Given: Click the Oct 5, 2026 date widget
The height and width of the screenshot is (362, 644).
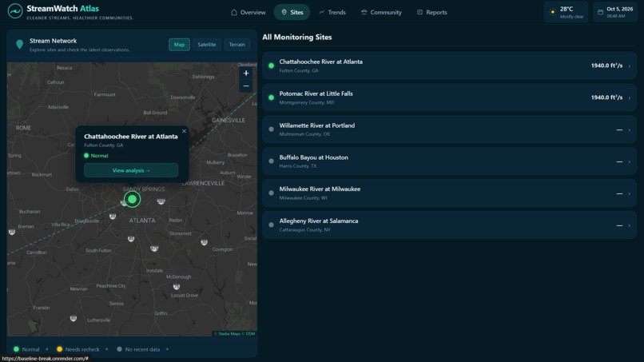Looking at the screenshot, I should point(615,12).
